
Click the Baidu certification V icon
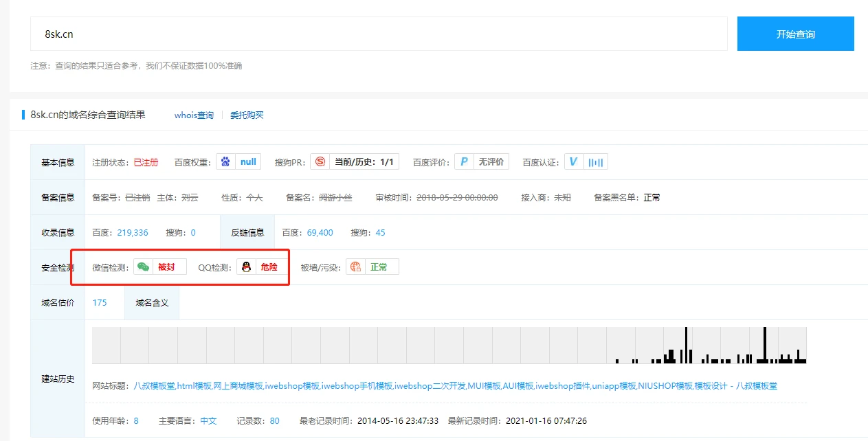574,162
